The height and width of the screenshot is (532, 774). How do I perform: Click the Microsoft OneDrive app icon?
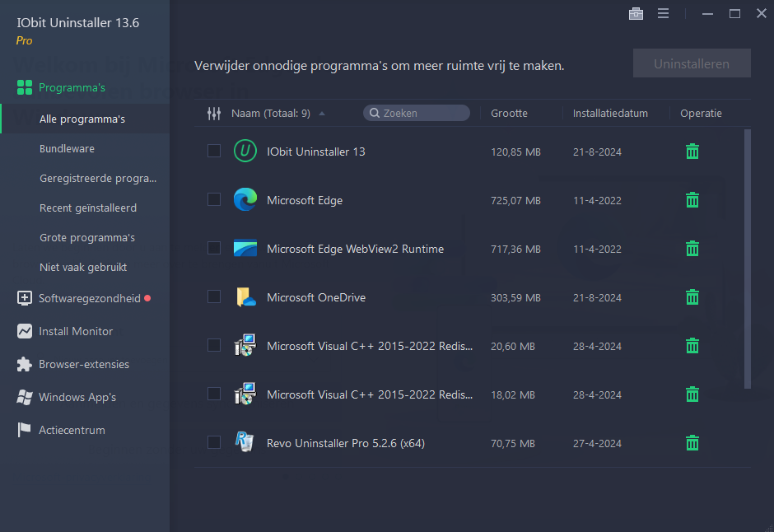pos(245,296)
